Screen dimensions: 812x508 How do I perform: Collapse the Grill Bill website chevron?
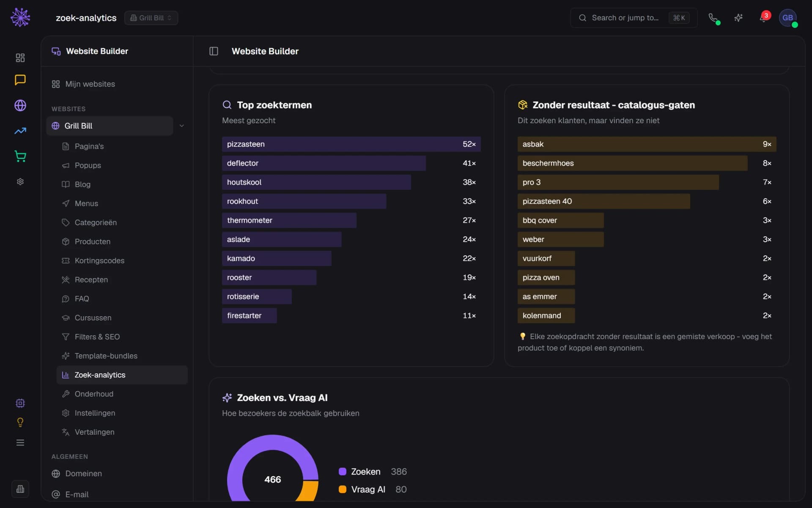tap(181, 126)
